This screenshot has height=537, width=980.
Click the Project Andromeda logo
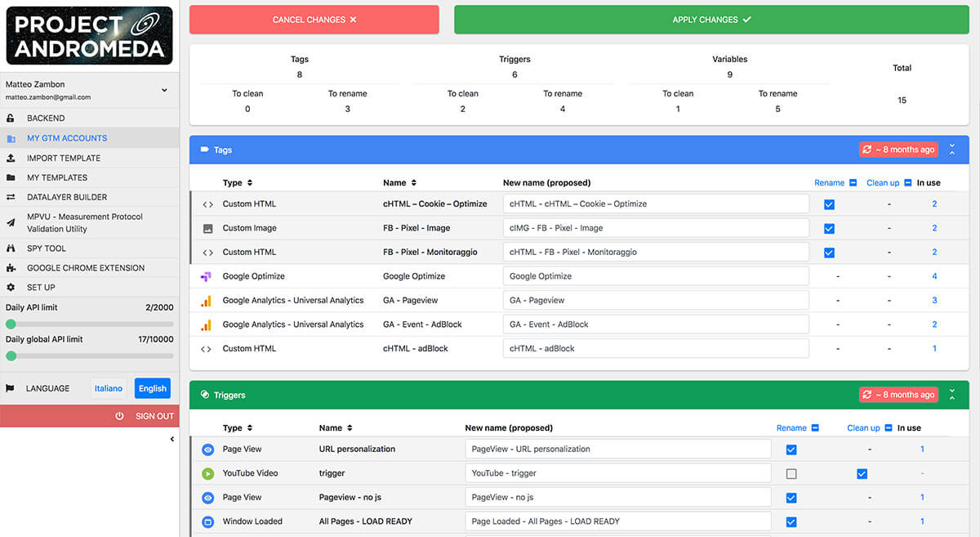click(x=89, y=36)
